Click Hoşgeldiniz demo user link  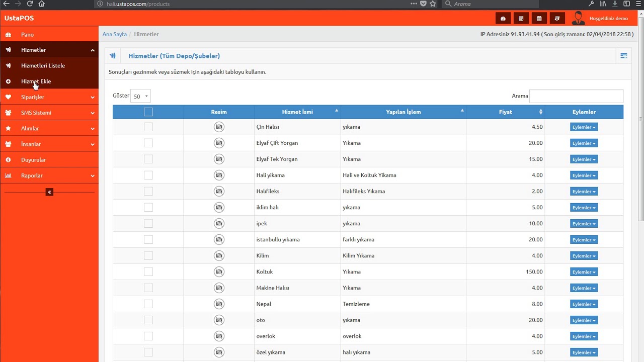point(608,19)
